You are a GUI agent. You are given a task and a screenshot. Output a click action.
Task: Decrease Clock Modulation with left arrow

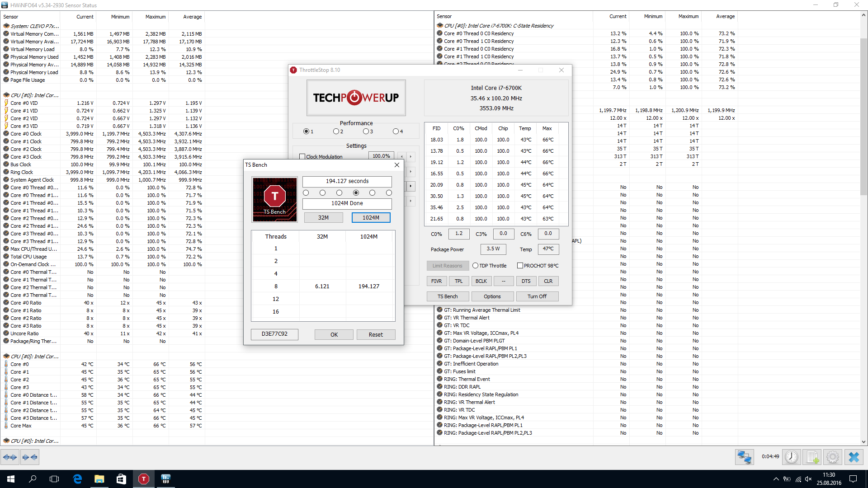(x=401, y=156)
